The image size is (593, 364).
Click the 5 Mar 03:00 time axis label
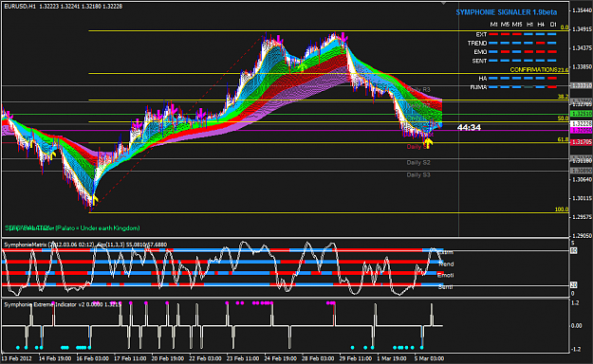point(429,358)
